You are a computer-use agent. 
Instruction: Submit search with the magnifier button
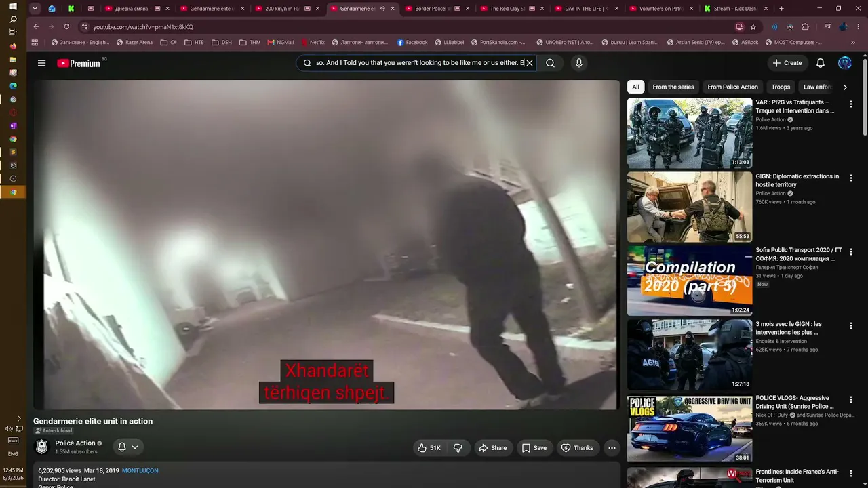550,63
